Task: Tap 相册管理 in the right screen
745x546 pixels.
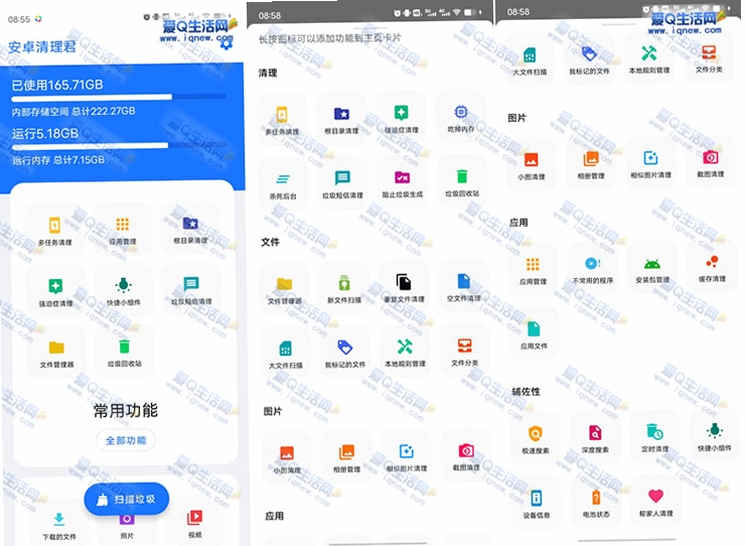Action: pyautogui.click(x=591, y=164)
